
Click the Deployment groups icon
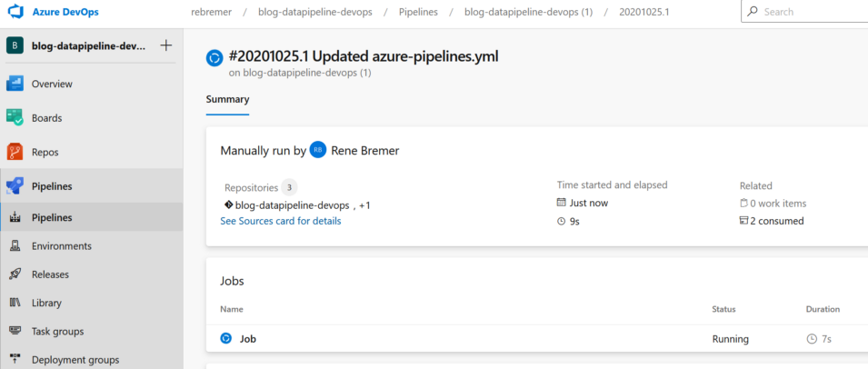click(x=15, y=359)
